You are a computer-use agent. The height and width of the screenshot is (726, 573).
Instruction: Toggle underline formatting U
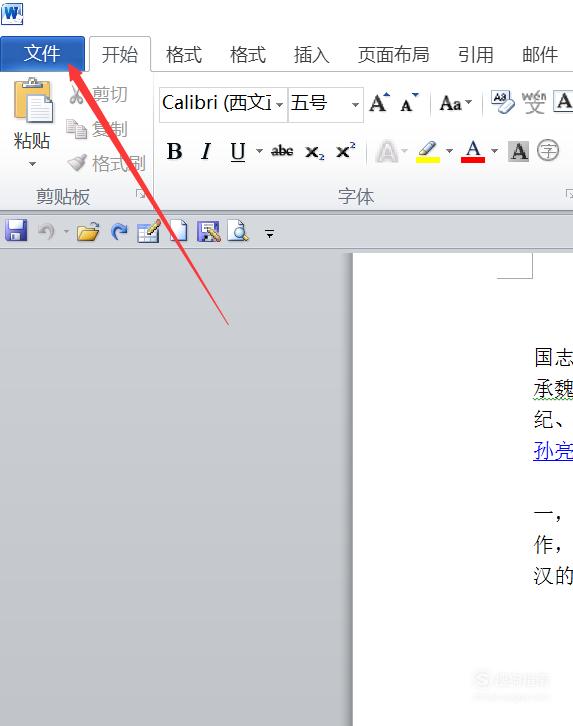(x=237, y=151)
